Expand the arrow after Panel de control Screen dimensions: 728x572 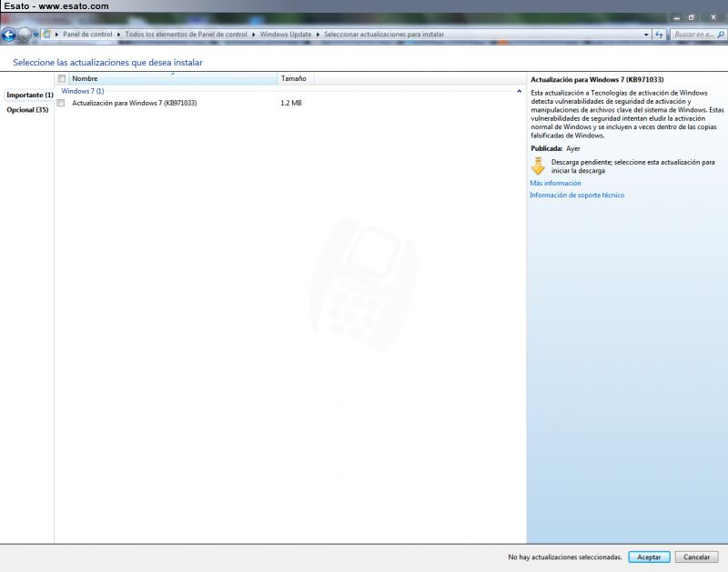tap(118, 35)
